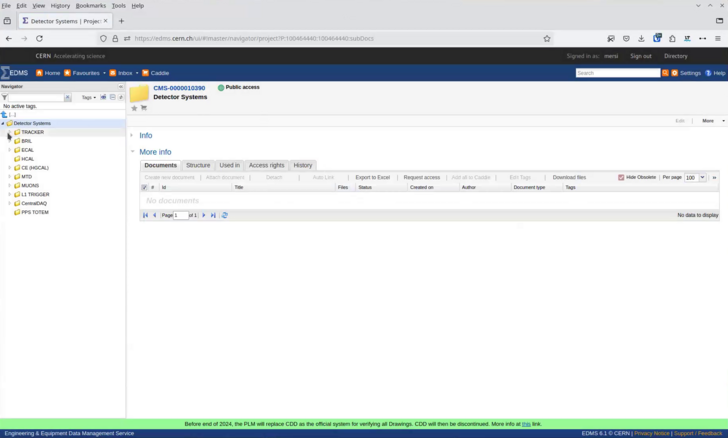Expand the CentralDAQ folder node
Screen dimensions: 728x438
click(9, 203)
